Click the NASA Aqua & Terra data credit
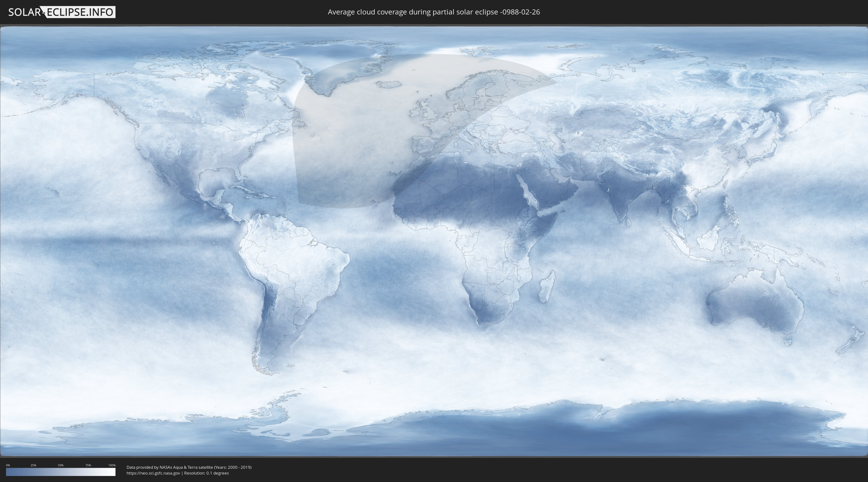 pos(189,467)
